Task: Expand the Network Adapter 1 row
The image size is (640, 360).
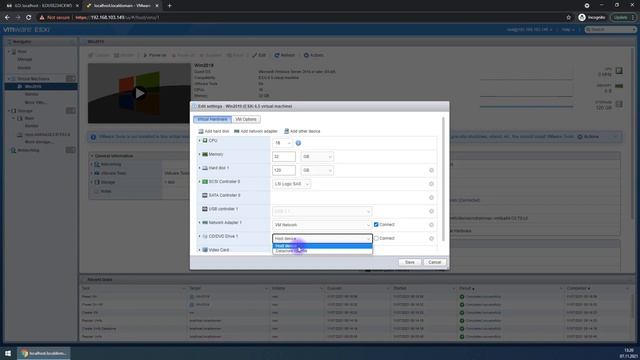Action: coord(200,222)
